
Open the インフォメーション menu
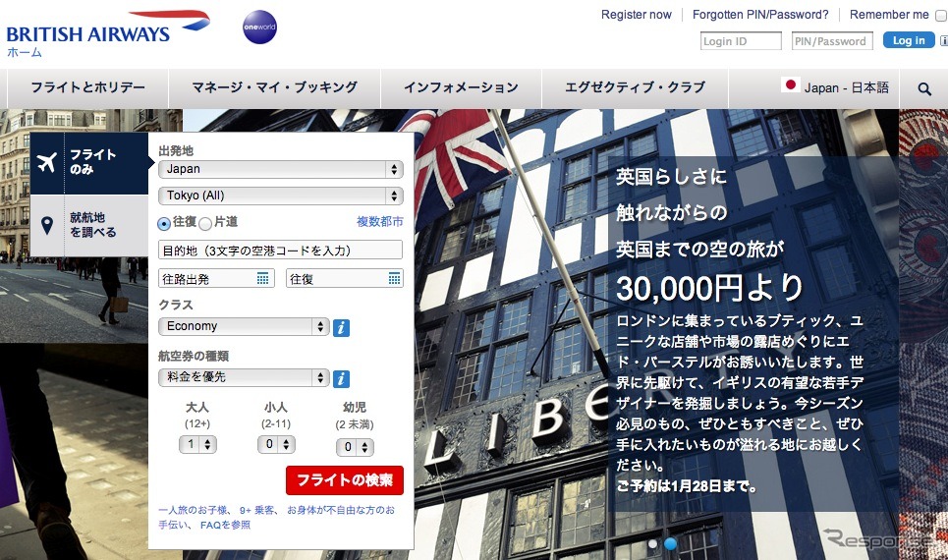point(462,87)
